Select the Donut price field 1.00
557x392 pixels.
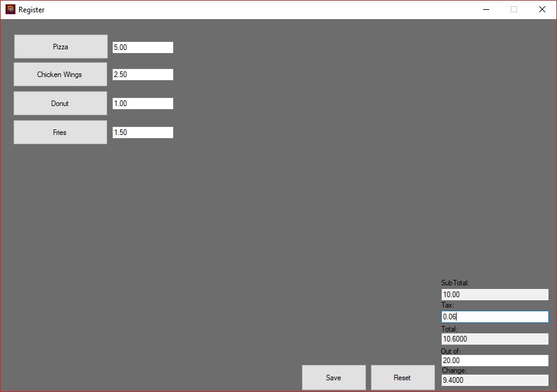tap(143, 104)
